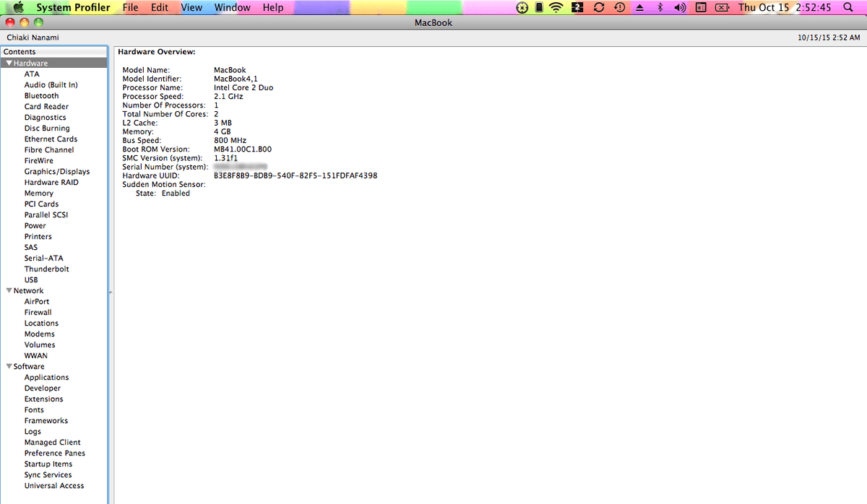Screen dimensions: 867x504
Task: Select Applications under Software
Action: click(46, 378)
